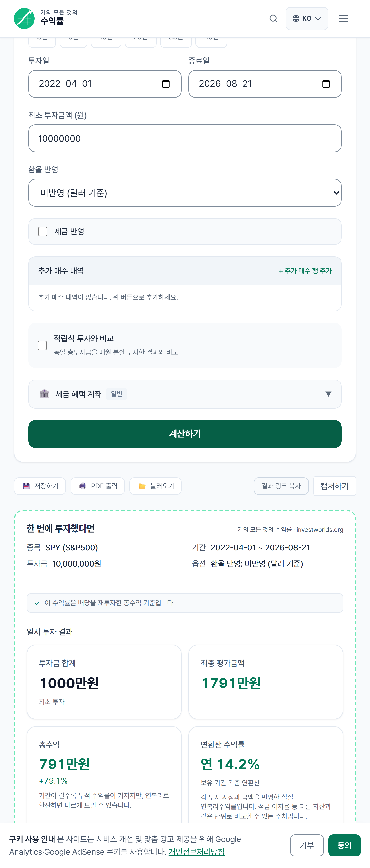Open the 환율 반영 select dropdown

coord(185,193)
